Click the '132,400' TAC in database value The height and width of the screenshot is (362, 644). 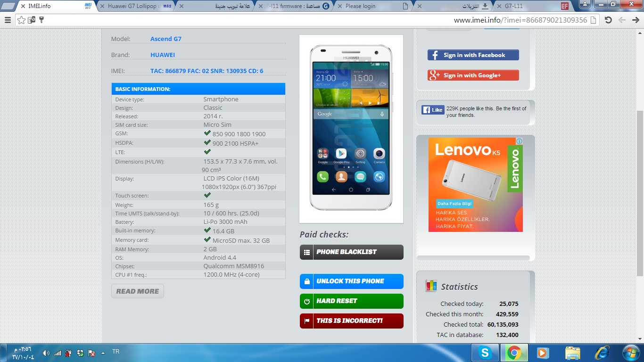507,335
